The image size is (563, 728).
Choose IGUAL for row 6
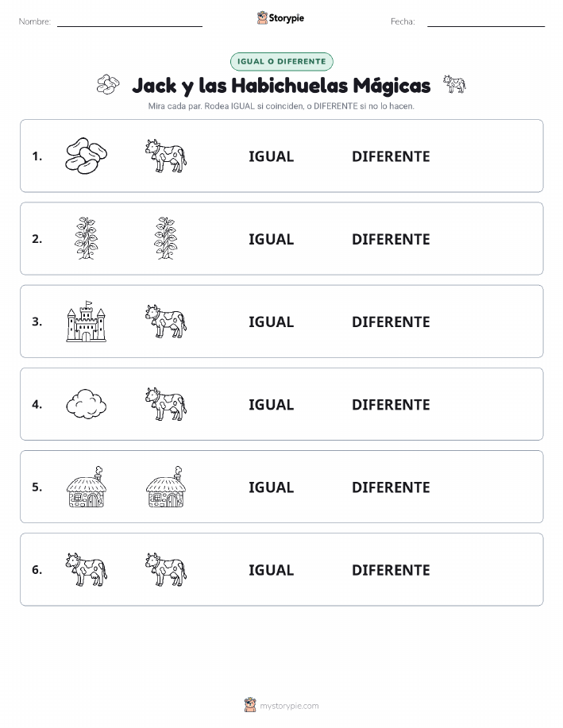click(x=272, y=570)
